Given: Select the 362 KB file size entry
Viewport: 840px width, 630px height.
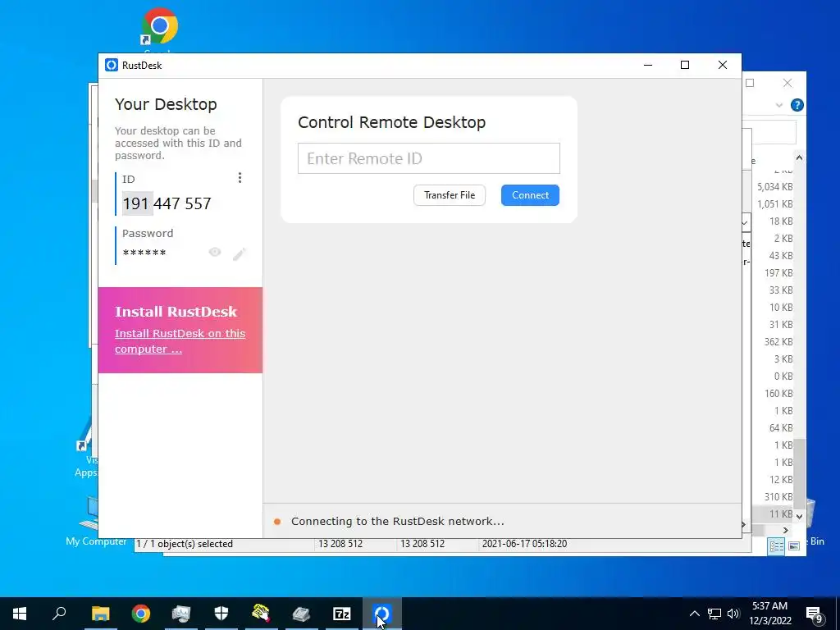Looking at the screenshot, I should click(x=778, y=342).
